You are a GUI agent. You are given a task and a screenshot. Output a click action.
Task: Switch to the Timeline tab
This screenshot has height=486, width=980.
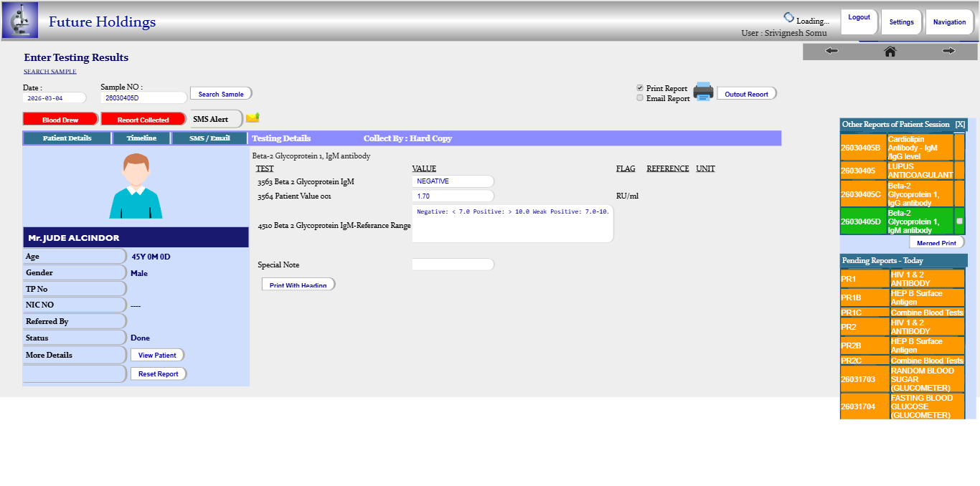(x=141, y=138)
